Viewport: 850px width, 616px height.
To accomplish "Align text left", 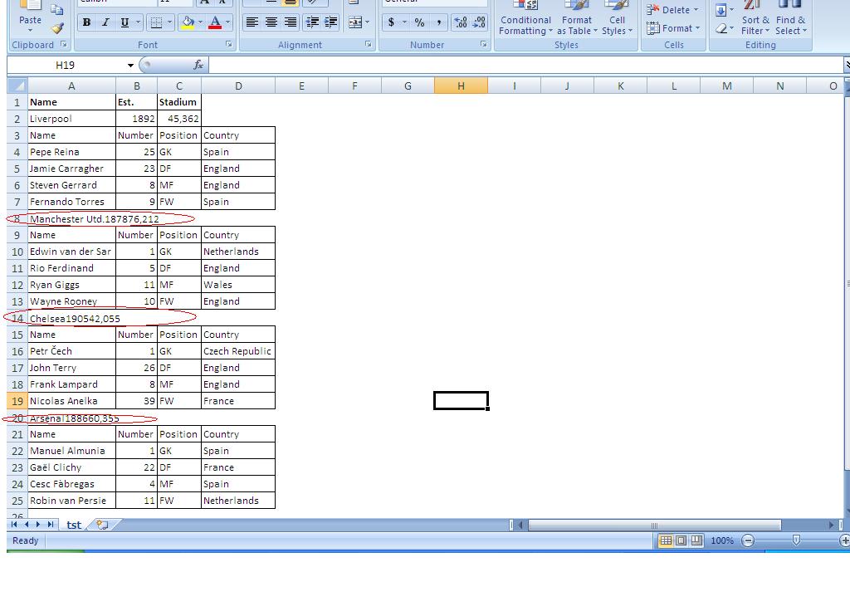I will click(x=252, y=22).
